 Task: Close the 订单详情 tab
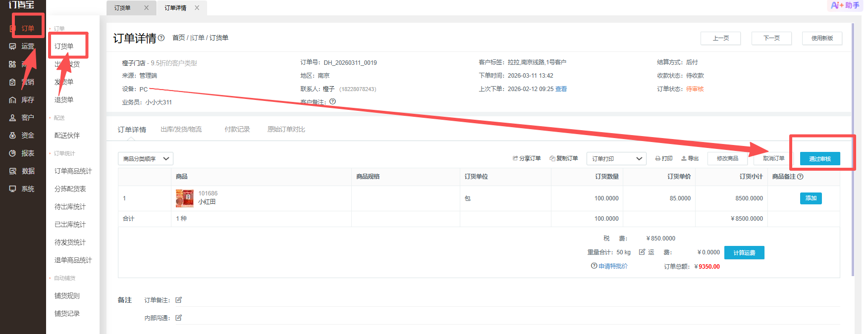pyautogui.click(x=197, y=8)
